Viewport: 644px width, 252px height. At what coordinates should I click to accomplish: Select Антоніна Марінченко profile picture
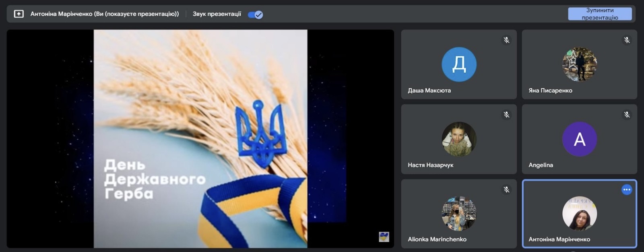point(579,214)
